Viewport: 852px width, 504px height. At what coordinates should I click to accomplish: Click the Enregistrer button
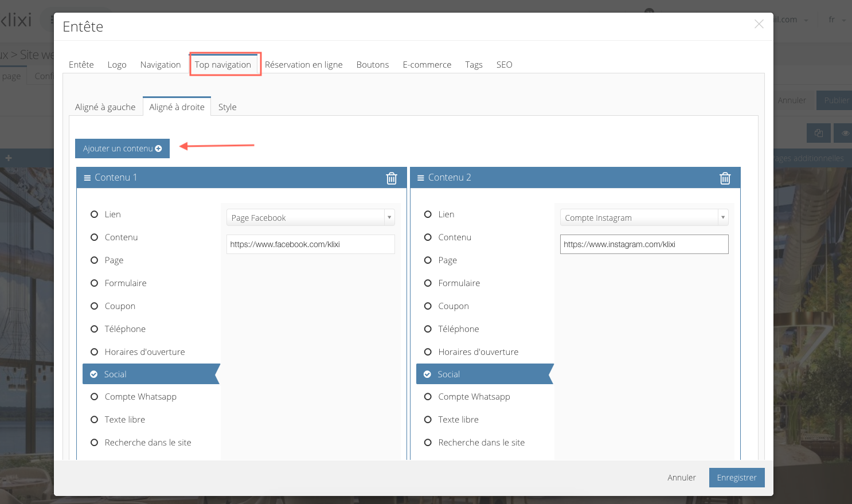click(x=737, y=478)
